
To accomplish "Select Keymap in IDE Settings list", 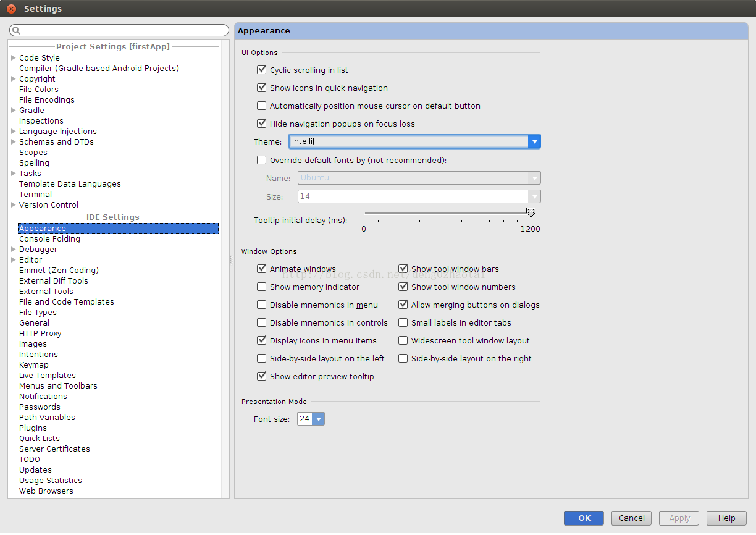I will (x=34, y=365).
